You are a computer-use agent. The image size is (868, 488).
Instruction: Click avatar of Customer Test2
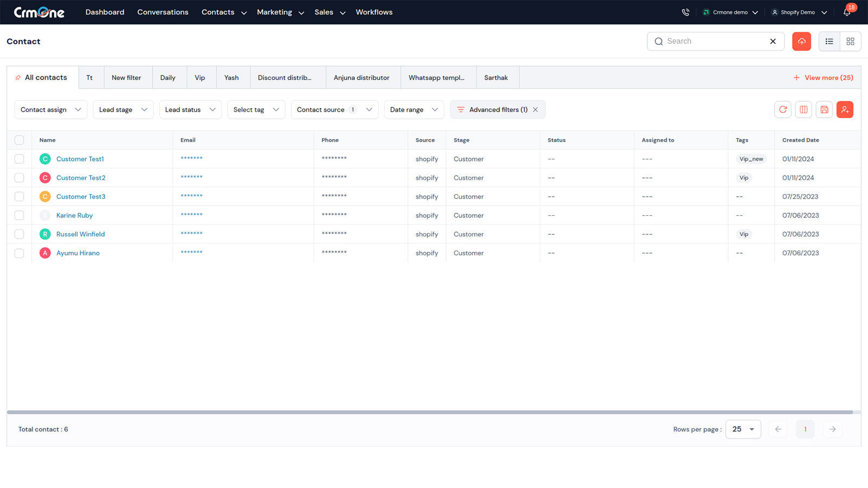(45, 178)
